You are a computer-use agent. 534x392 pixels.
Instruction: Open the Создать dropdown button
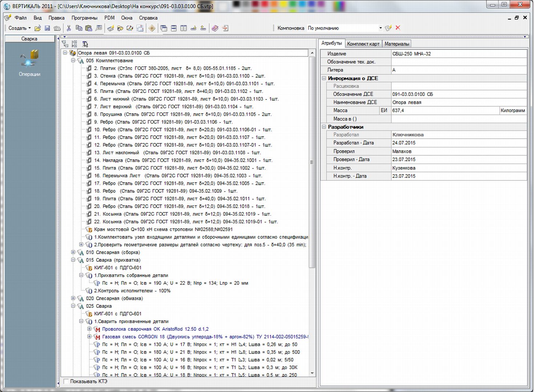20,28
